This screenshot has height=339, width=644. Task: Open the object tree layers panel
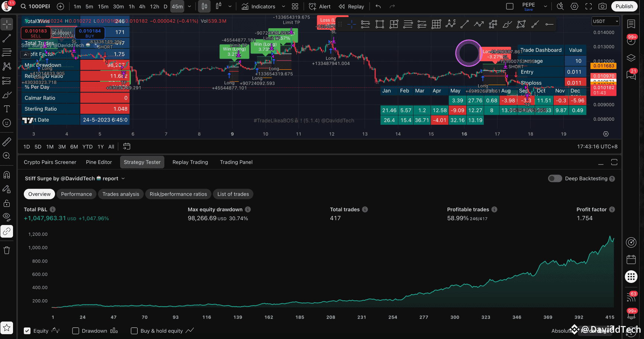[631, 58]
